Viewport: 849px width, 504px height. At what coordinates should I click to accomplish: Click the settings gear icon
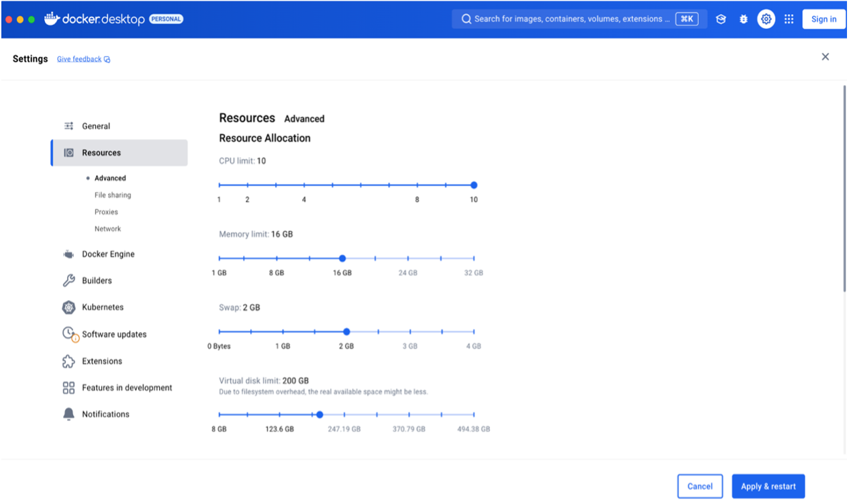click(x=766, y=19)
